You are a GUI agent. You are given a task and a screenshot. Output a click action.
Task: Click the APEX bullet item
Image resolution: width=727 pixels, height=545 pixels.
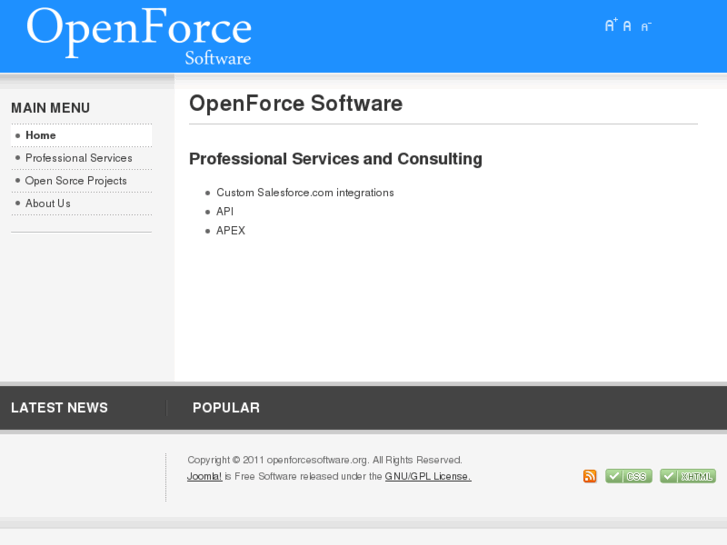click(x=230, y=231)
